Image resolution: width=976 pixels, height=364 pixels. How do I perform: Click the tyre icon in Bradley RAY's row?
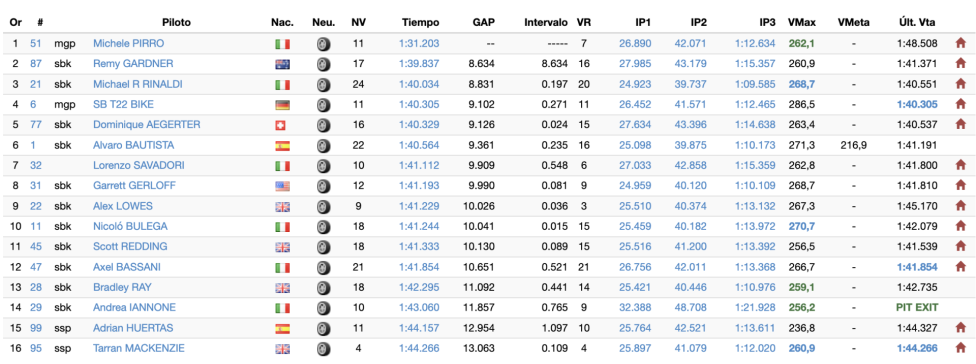[x=324, y=288]
